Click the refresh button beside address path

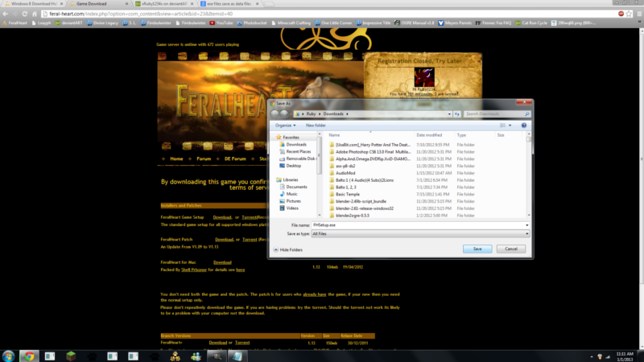tap(456, 113)
